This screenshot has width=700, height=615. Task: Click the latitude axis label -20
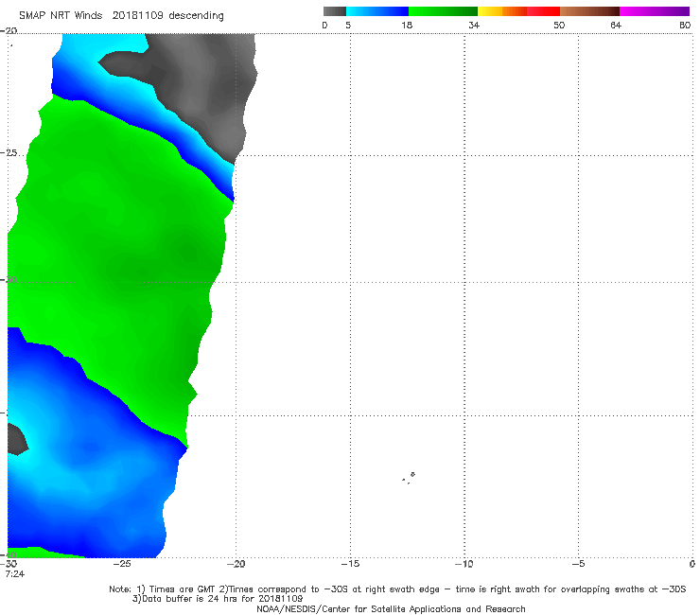(x=9, y=30)
